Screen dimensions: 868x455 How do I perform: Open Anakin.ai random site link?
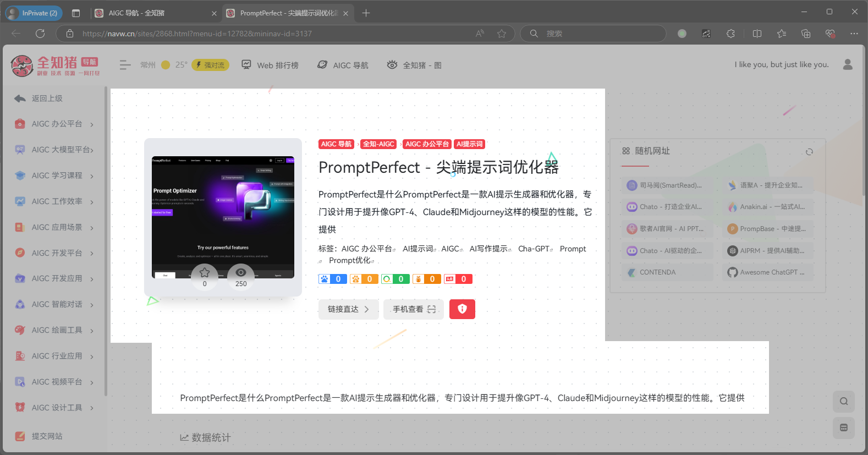click(768, 207)
